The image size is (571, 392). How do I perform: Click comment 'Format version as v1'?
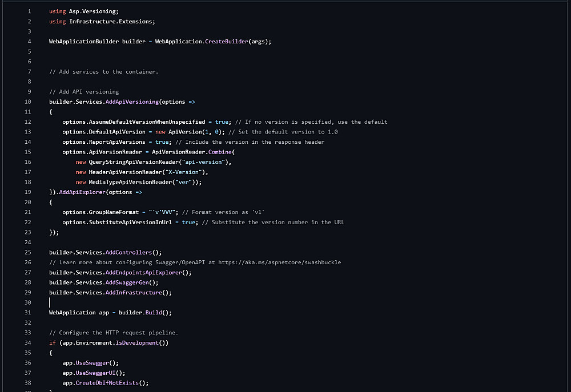click(x=223, y=212)
